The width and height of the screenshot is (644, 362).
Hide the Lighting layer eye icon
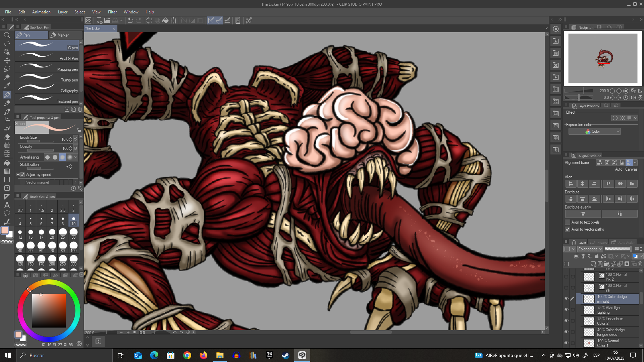[566, 310]
